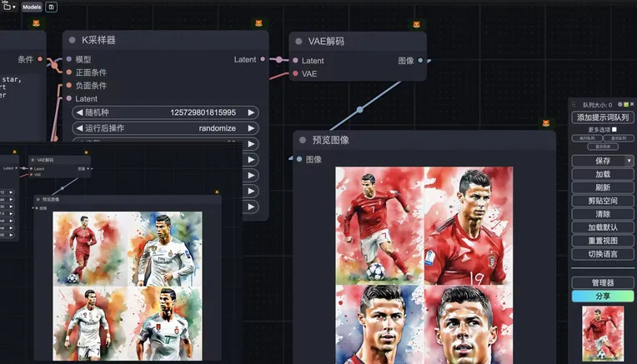Click the 显示历史 button
This screenshot has width=637, height=364.
pyautogui.click(x=603, y=147)
